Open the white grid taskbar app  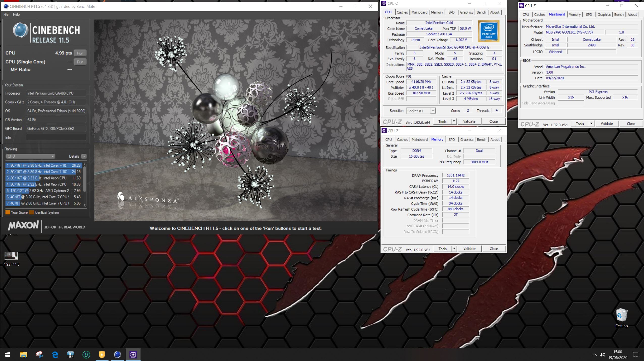[x=70, y=355]
